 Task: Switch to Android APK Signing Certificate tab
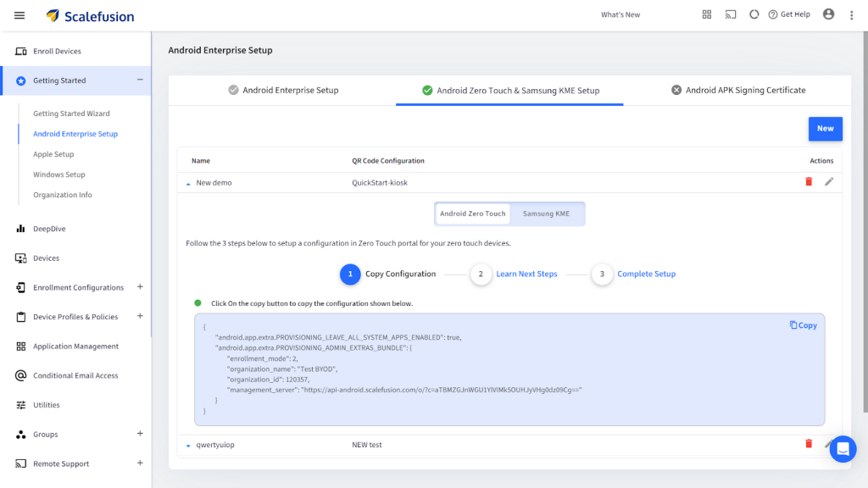pos(737,91)
